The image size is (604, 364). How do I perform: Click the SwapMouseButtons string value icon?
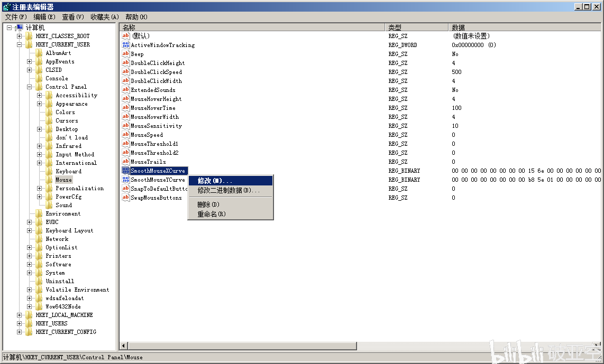(x=125, y=198)
